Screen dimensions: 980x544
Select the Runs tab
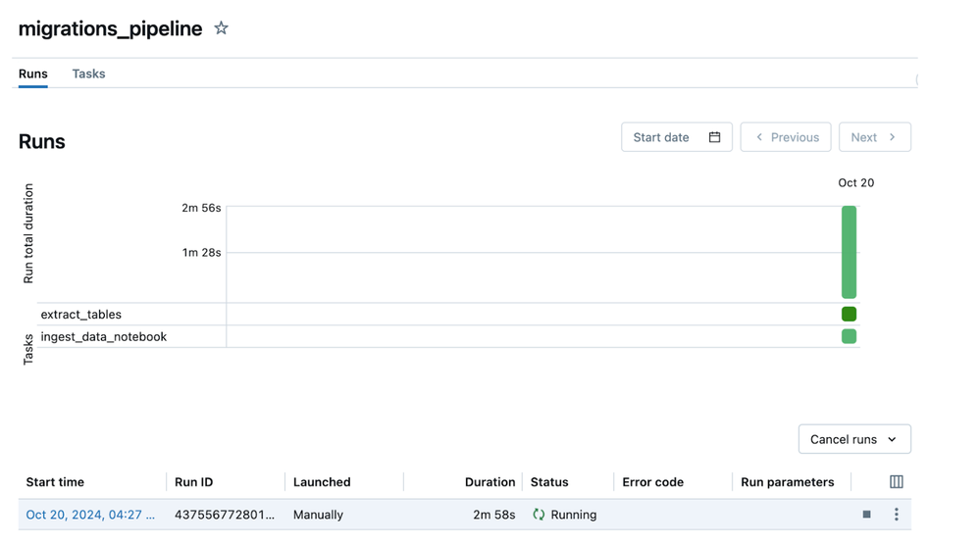coord(33,74)
